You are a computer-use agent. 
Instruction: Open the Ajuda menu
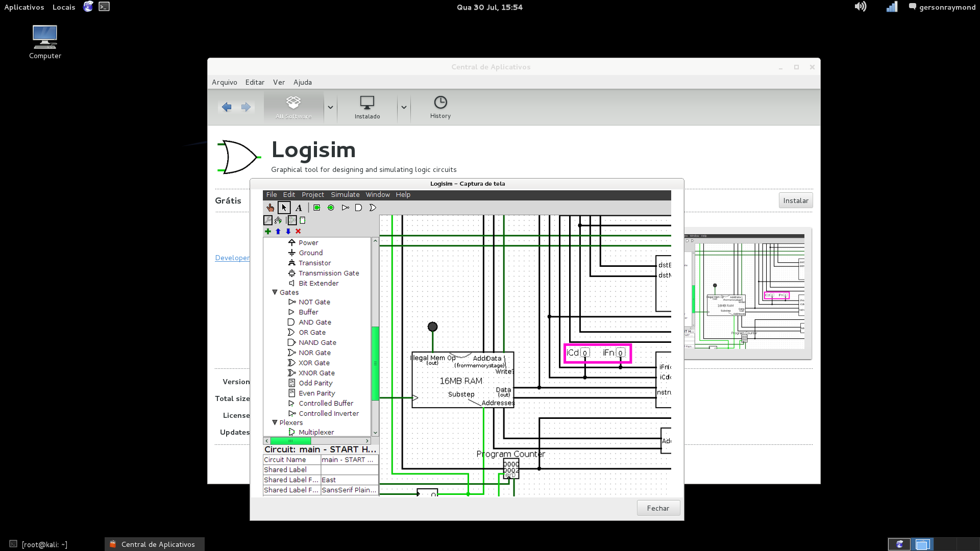pyautogui.click(x=303, y=82)
